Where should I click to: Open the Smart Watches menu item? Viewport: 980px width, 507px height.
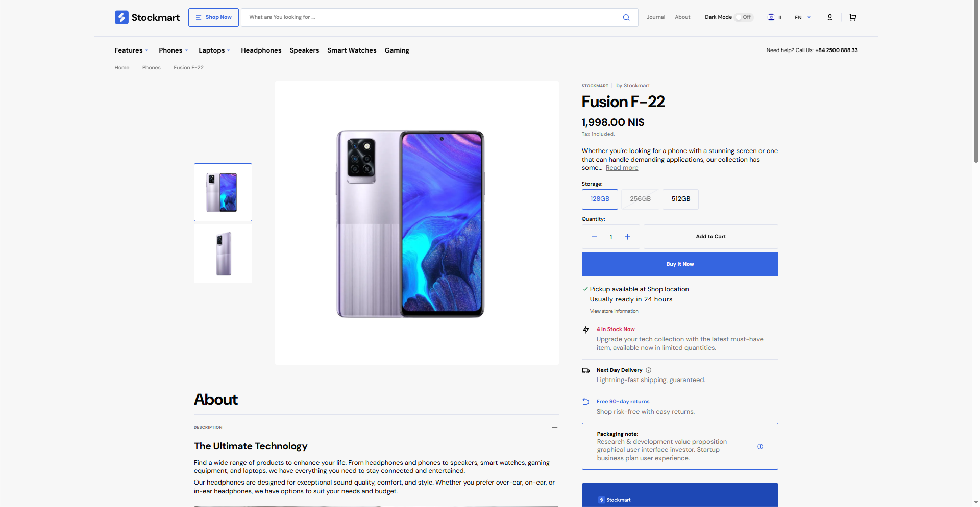(x=352, y=50)
